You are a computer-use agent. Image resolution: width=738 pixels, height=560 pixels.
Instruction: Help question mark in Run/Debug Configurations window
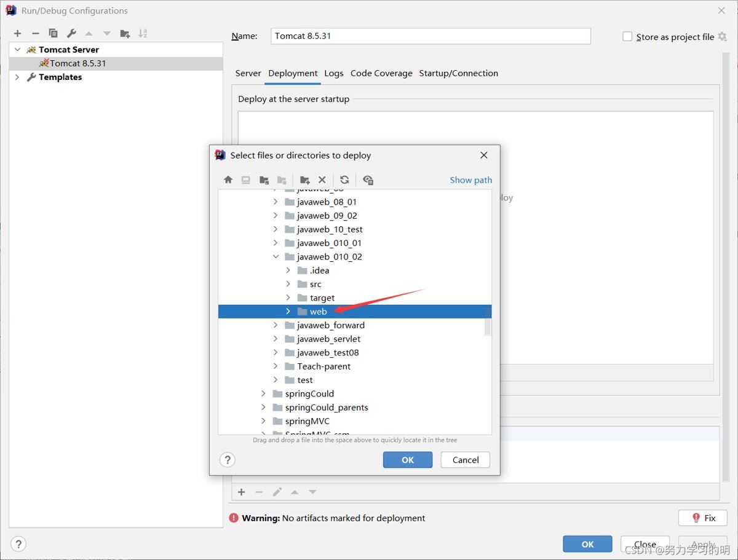tap(18, 544)
